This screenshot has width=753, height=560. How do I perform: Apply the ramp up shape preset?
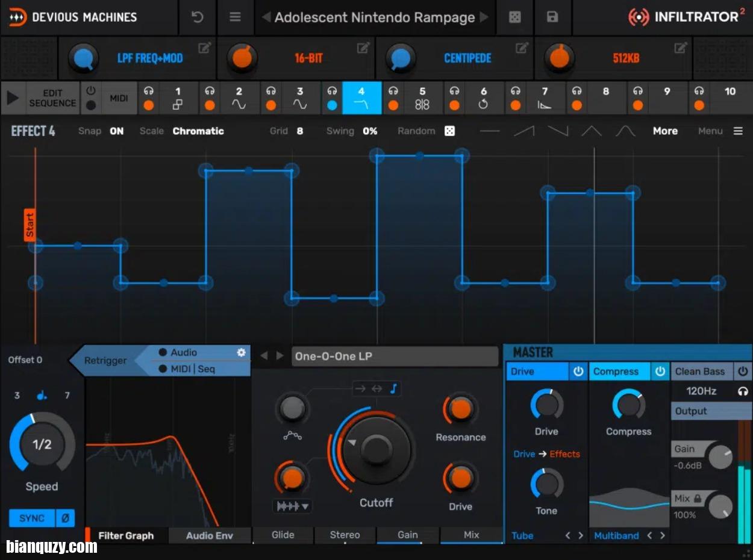coord(524,131)
